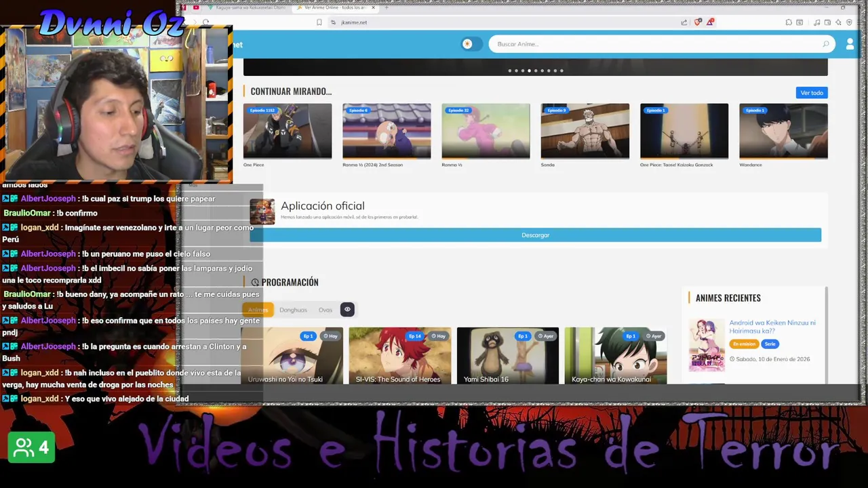Click the Serie badge
Image resolution: width=868 pixels, height=488 pixels.
[x=770, y=344]
